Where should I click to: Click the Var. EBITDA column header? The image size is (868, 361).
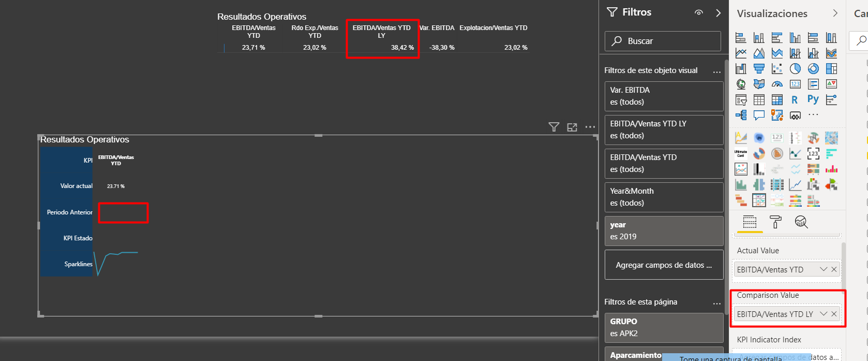[437, 28]
